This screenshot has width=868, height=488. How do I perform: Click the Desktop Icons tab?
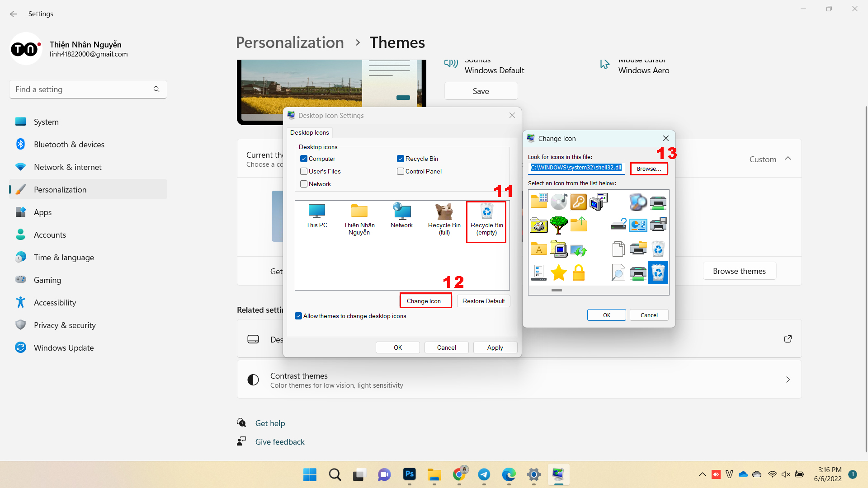309,132
